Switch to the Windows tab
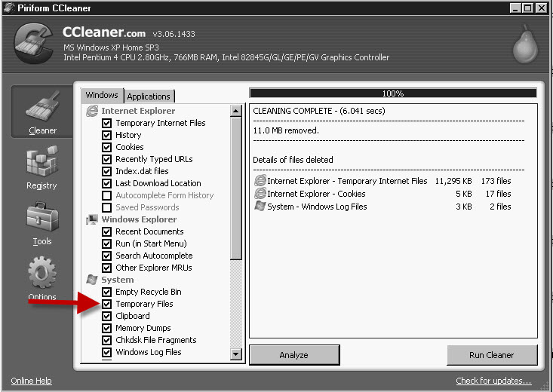The image size is (553, 392). 102,95
